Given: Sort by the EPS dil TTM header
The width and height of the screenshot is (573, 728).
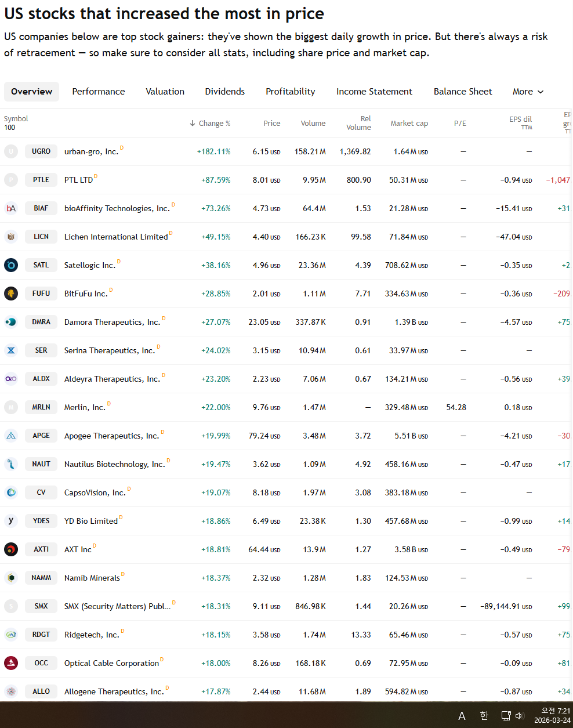Looking at the screenshot, I should (520, 123).
